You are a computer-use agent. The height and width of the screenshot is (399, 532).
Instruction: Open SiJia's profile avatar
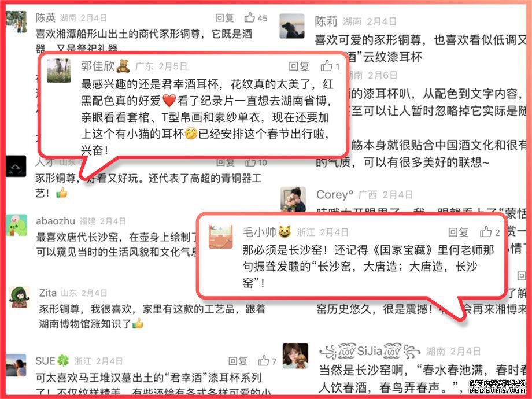point(295,356)
